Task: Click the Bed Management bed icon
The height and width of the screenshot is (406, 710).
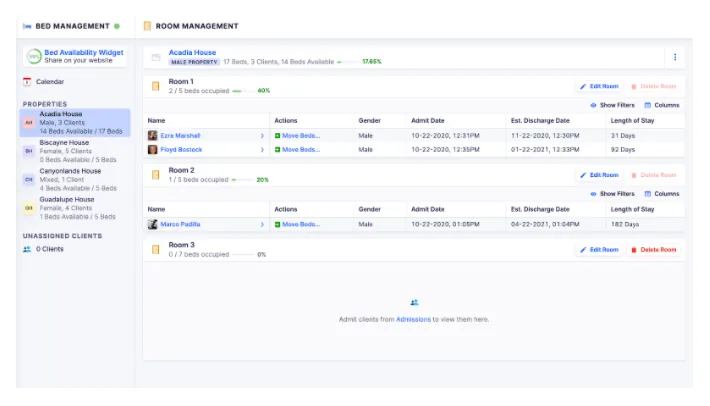Action: 27,26
